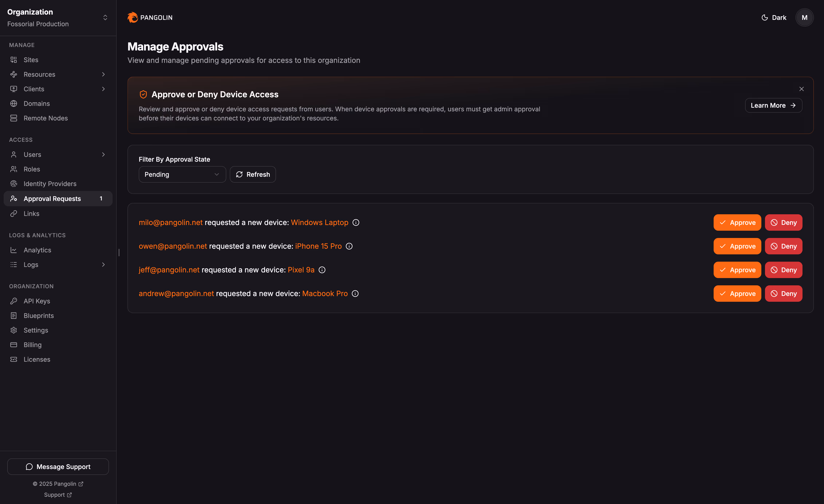Approve milo's Windows Laptop request
This screenshot has width=824, height=504.
click(737, 222)
